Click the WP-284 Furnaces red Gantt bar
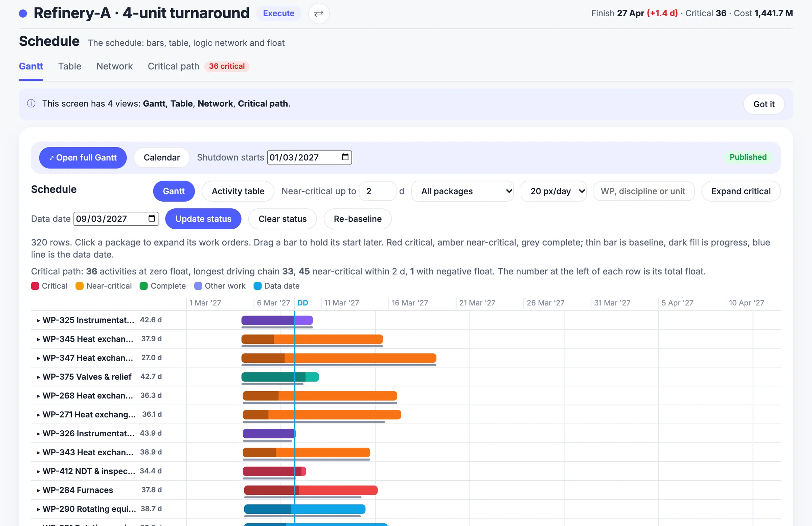Screen dimensions: 812x526 point(311,490)
